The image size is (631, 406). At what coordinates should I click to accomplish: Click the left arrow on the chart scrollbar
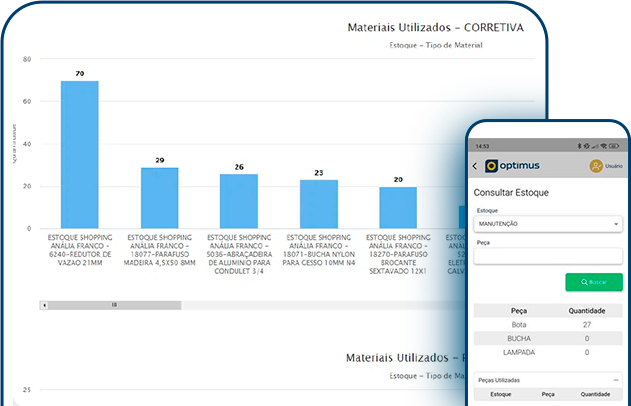[43, 303]
